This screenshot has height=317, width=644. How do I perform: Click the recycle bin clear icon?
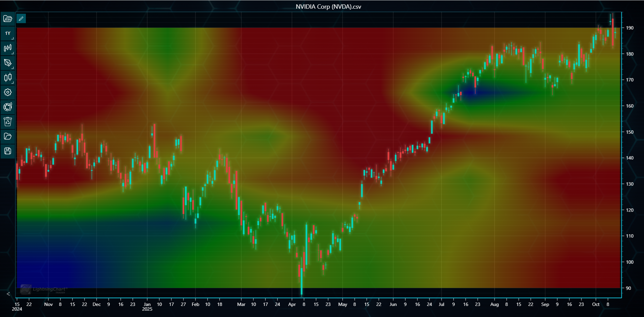pyautogui.click(x=8, y=122)
